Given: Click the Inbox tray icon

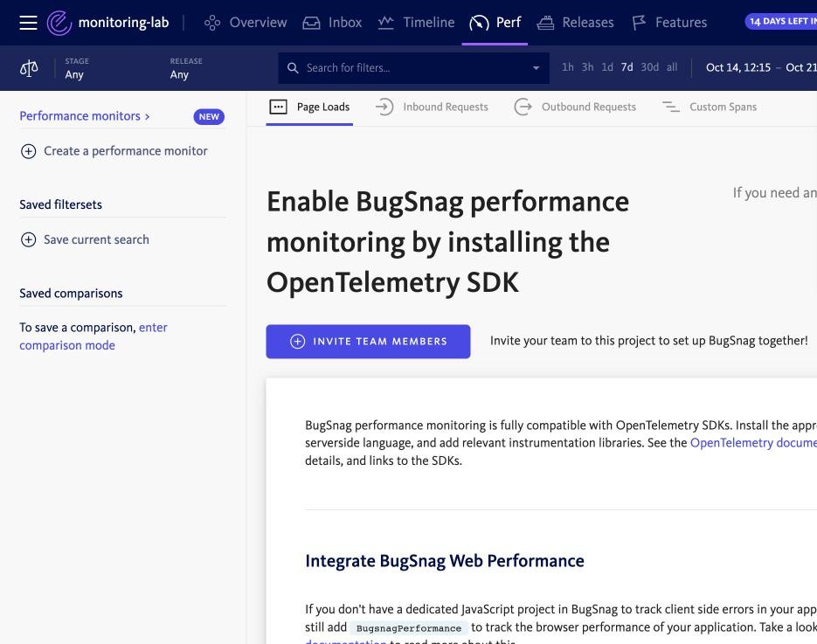Looking at the screenshot, I should (311, 23).
